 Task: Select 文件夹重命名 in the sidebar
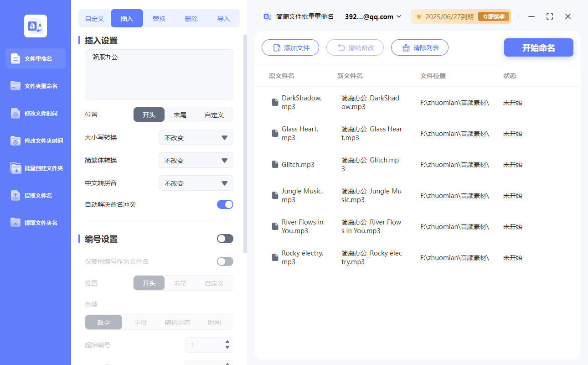35,86
